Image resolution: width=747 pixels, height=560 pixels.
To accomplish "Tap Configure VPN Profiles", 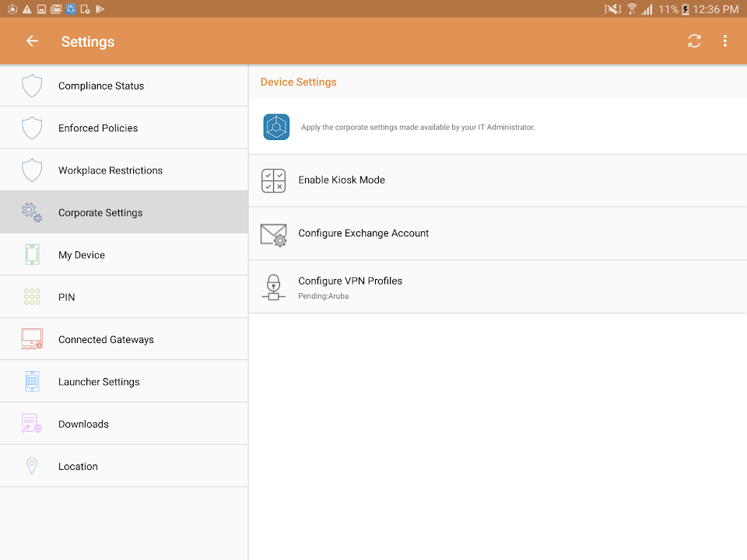I will tap(498, 287).
